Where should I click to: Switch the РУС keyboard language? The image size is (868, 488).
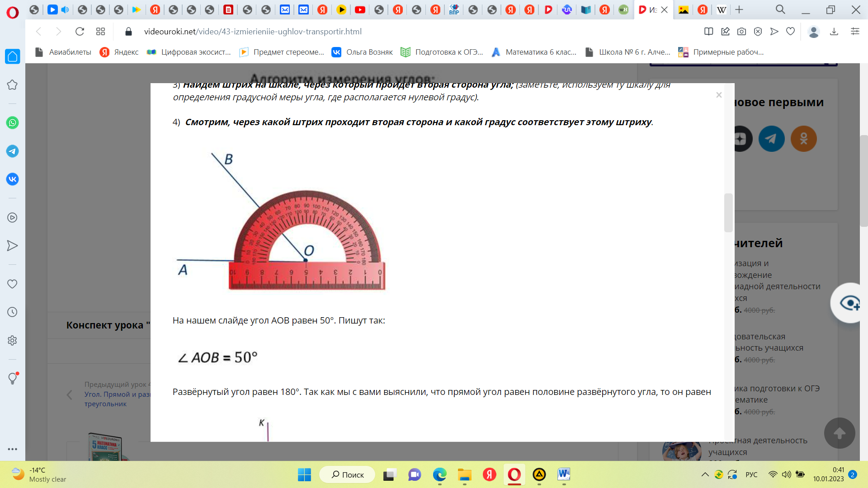751,474
